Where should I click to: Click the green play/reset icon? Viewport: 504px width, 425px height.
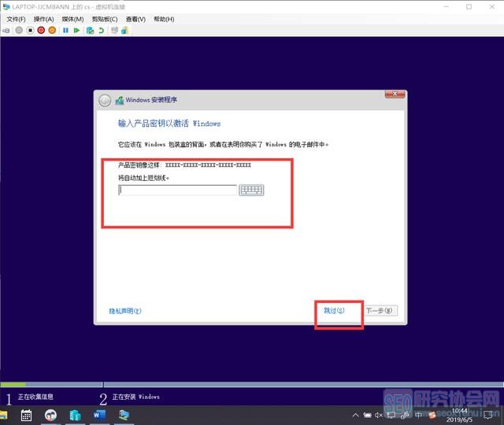coord(76,30)
